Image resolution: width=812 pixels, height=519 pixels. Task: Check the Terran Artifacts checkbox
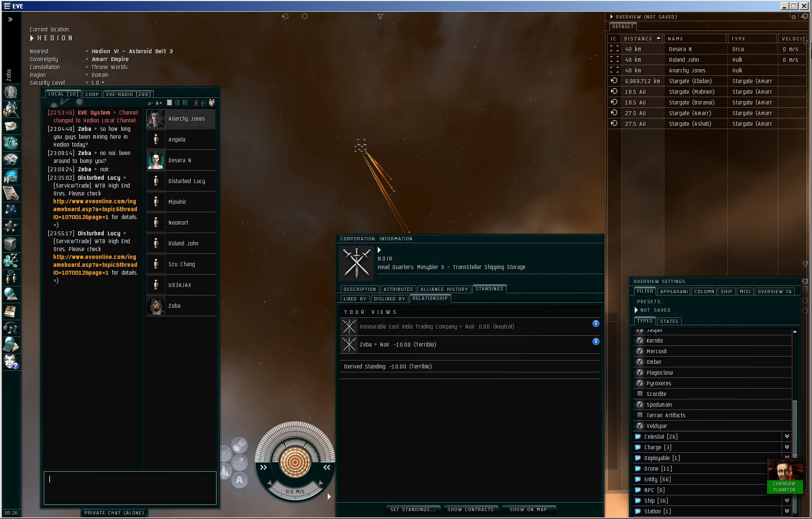point(640,415)
